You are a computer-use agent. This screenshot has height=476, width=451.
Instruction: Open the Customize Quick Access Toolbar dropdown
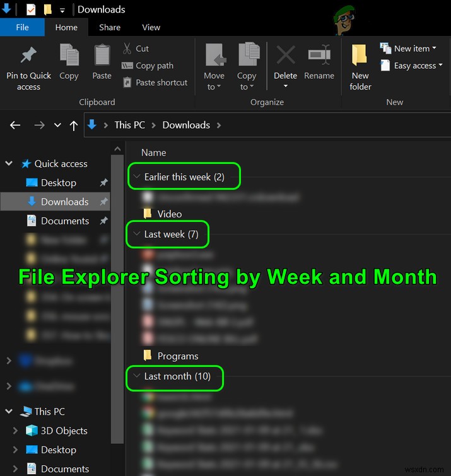click(x=62, y=11)
